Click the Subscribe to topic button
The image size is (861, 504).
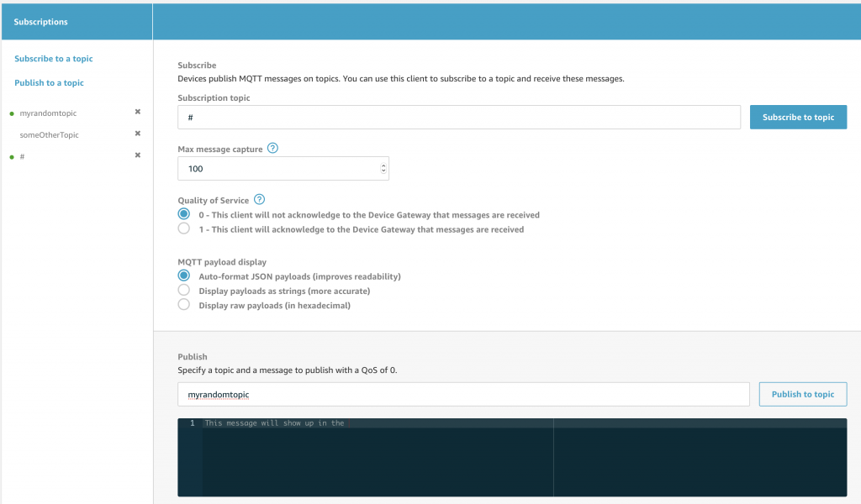tap(798, 118)
